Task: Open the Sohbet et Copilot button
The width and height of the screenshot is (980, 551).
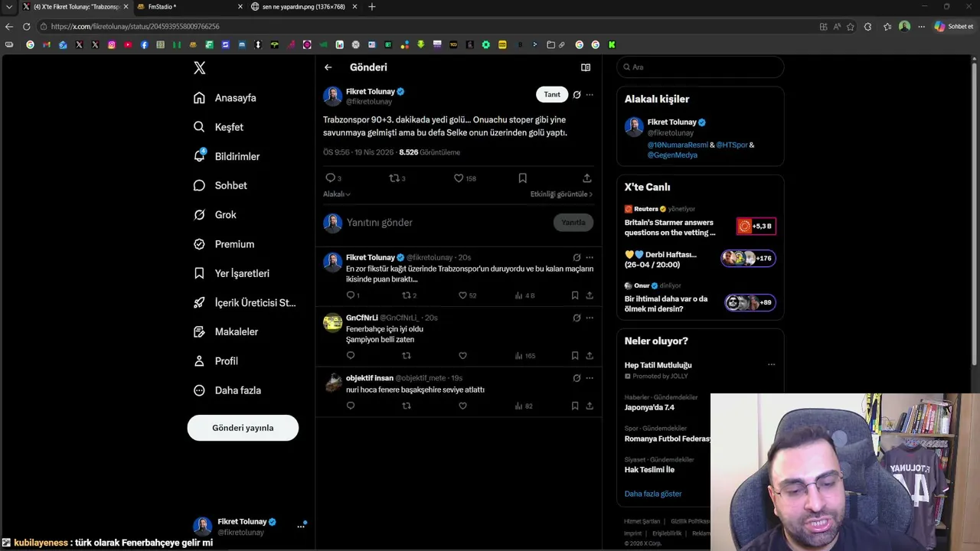Action: [954, 26]
